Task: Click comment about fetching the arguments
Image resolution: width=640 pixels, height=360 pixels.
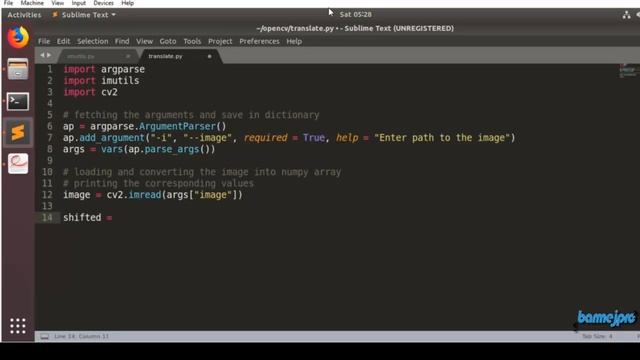Action: pyautogui.click(x=191, y=115)
